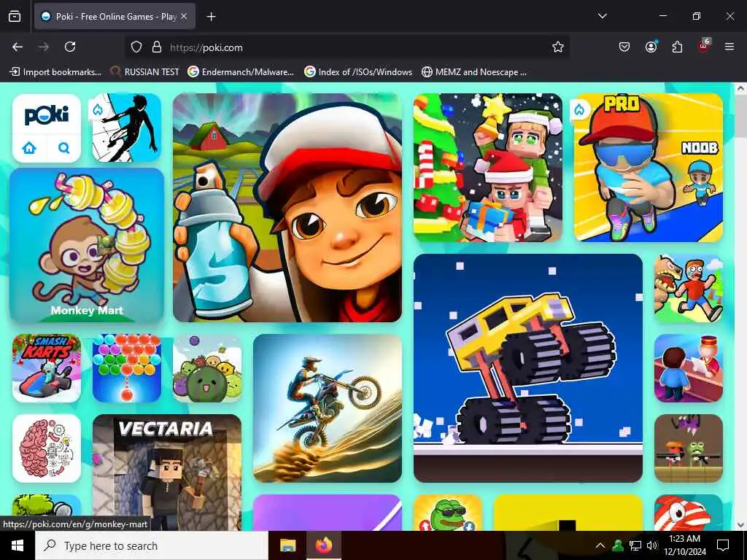Open the tracking protection shield icon

tap(136, 47)
